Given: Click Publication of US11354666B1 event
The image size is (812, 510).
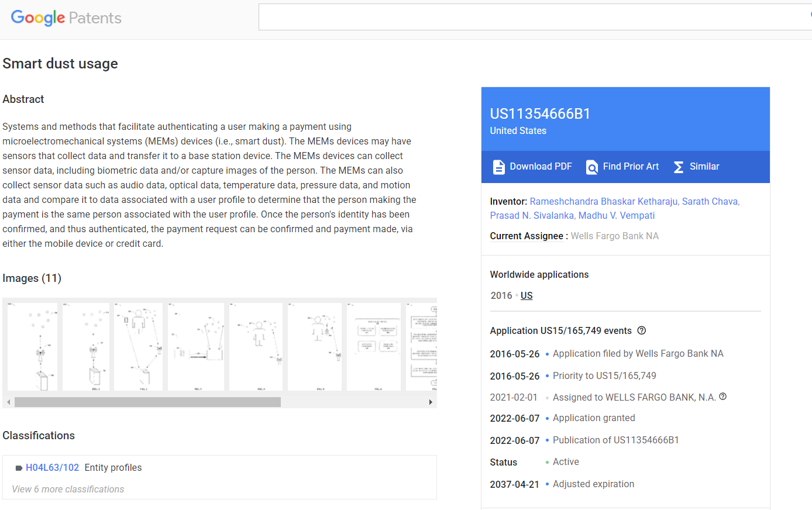Looking at the screenshot, I should [616, 440].
